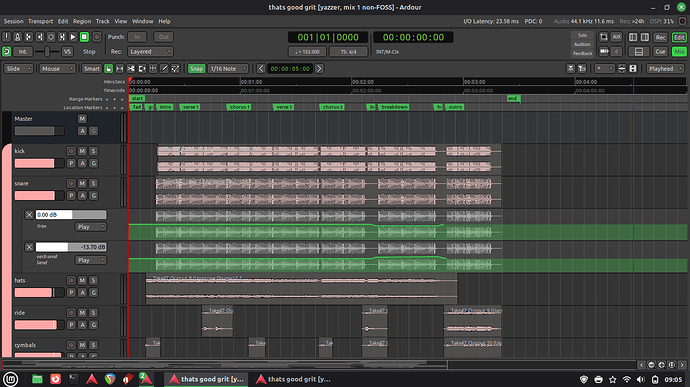Open the Layered record mode dropdown
This screenshot has height=387, width=690.
(150, 52)
